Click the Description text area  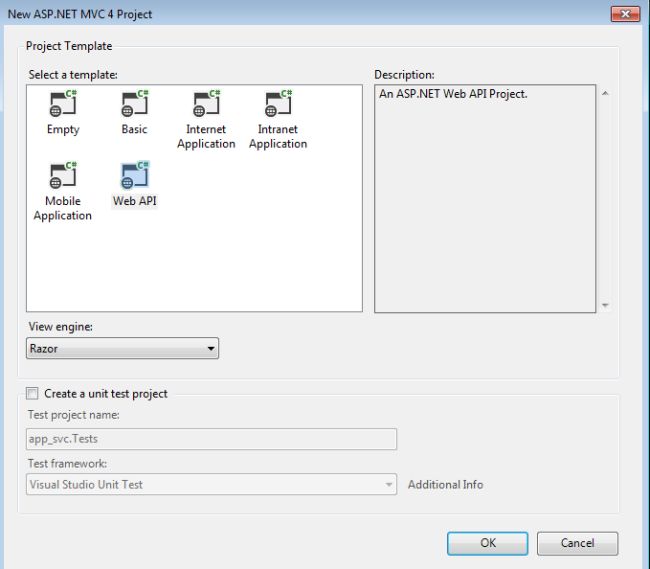point(485,198)
